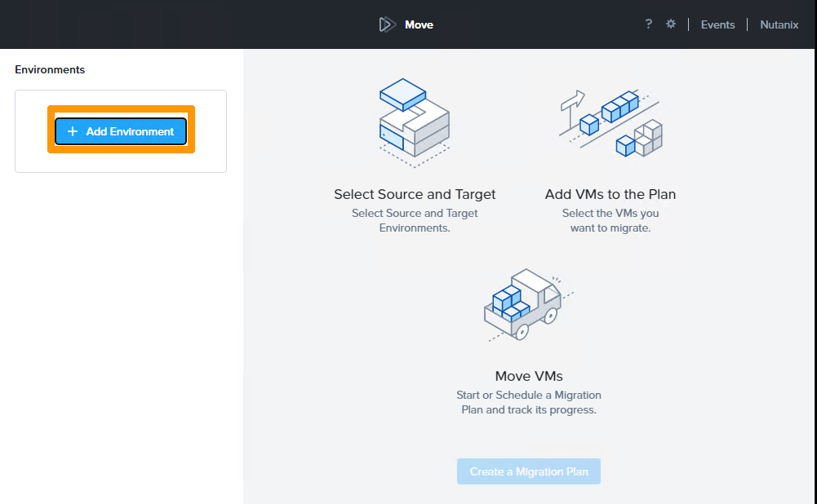The image size is (817, 504).
Task: Click the Move logo icon in header
Action: pos(387,24)
